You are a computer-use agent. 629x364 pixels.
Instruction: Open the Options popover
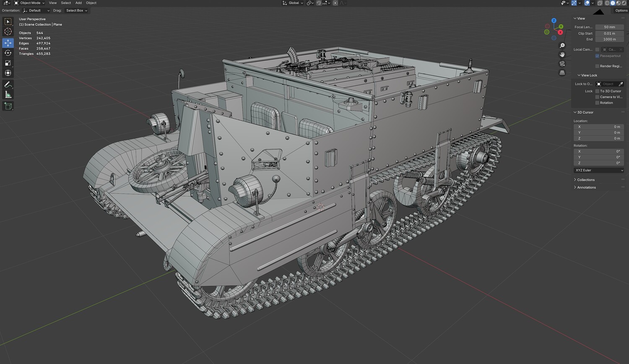click(x=621, y=10)
